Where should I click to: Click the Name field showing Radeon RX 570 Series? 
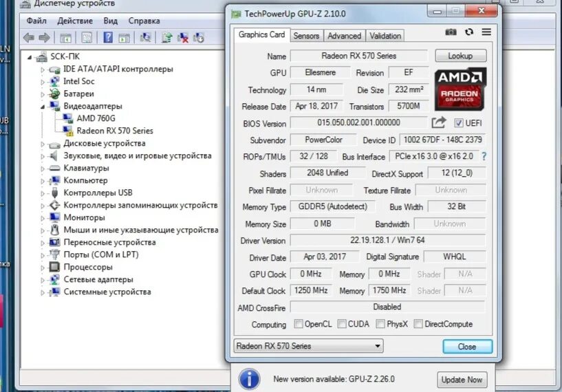[359, 56]
